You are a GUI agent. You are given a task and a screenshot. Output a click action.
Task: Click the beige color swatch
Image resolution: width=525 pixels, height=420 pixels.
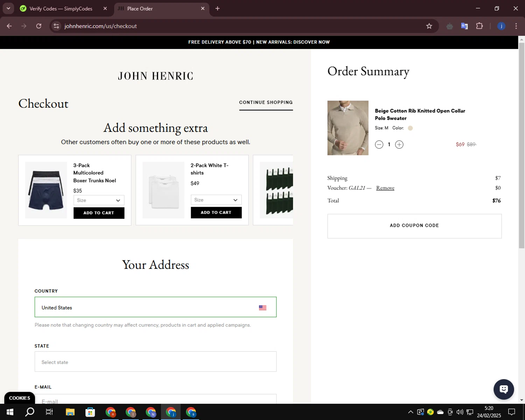tap(410, 128)
